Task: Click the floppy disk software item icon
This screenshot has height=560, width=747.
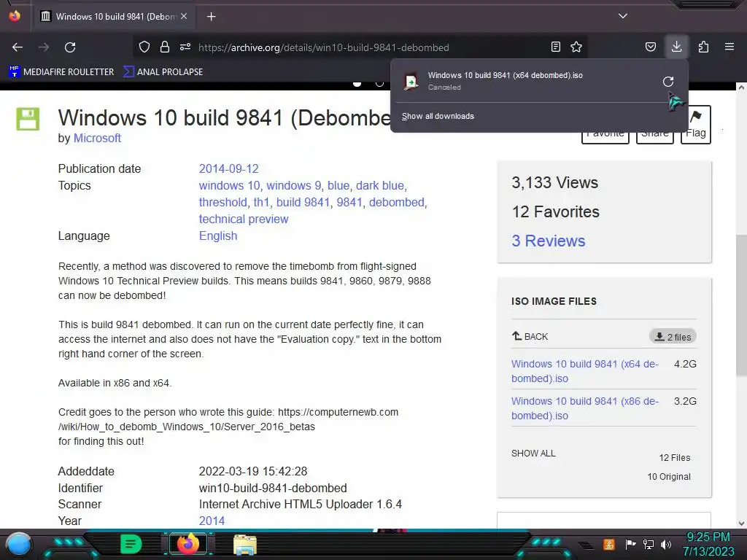Action: tap(28, 119)
